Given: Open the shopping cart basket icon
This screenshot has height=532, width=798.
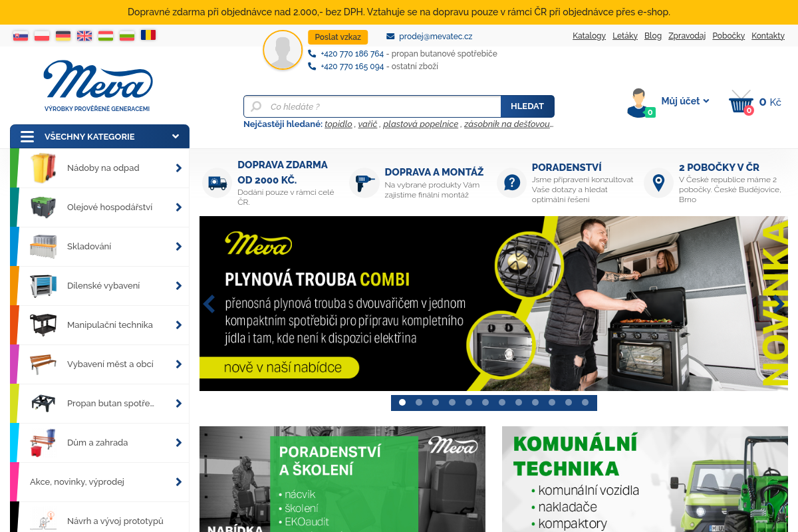Looking at the screenshot, I should (741, 102).
